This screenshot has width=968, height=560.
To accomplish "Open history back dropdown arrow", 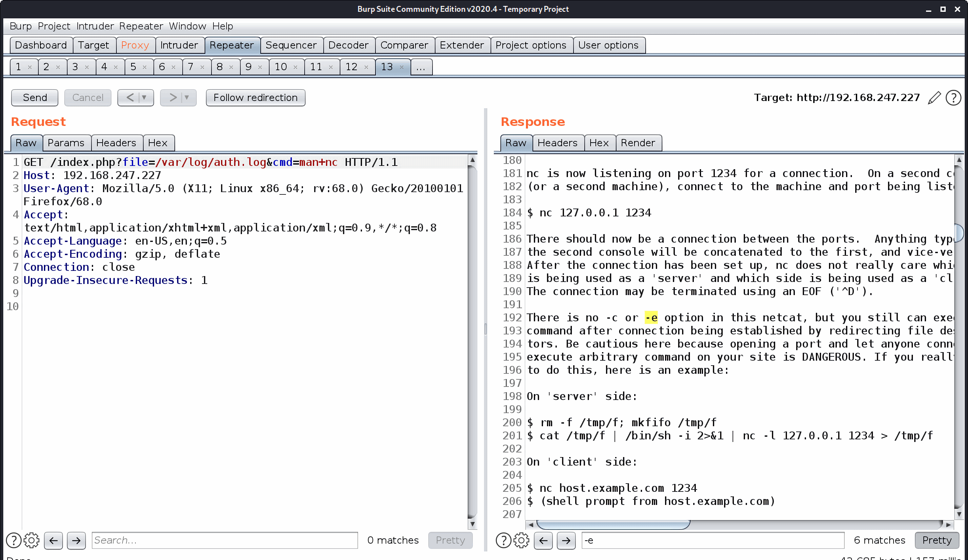I will point(144,98).
